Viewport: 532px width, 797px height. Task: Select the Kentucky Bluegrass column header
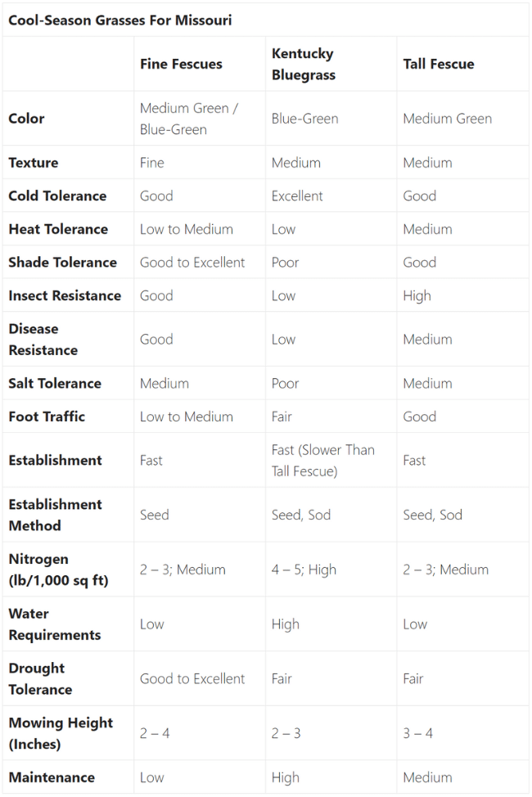(304, 64)
